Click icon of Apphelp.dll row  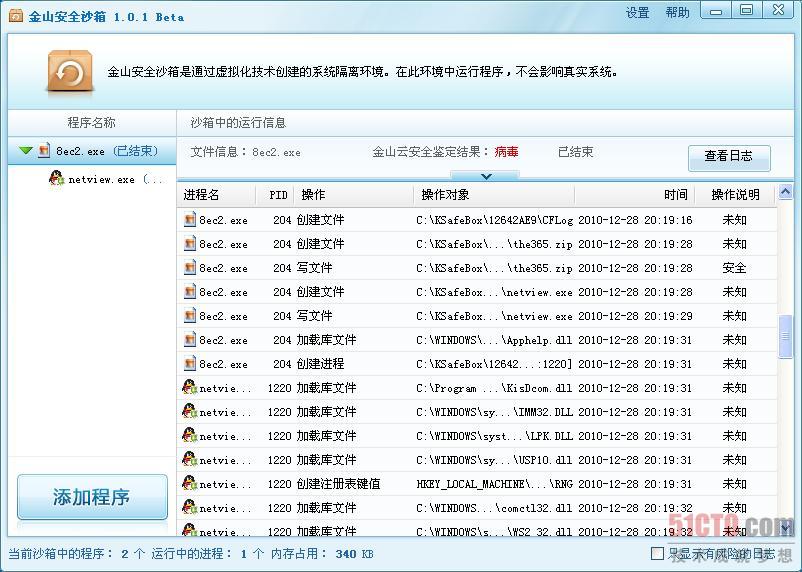coord(190,340)
